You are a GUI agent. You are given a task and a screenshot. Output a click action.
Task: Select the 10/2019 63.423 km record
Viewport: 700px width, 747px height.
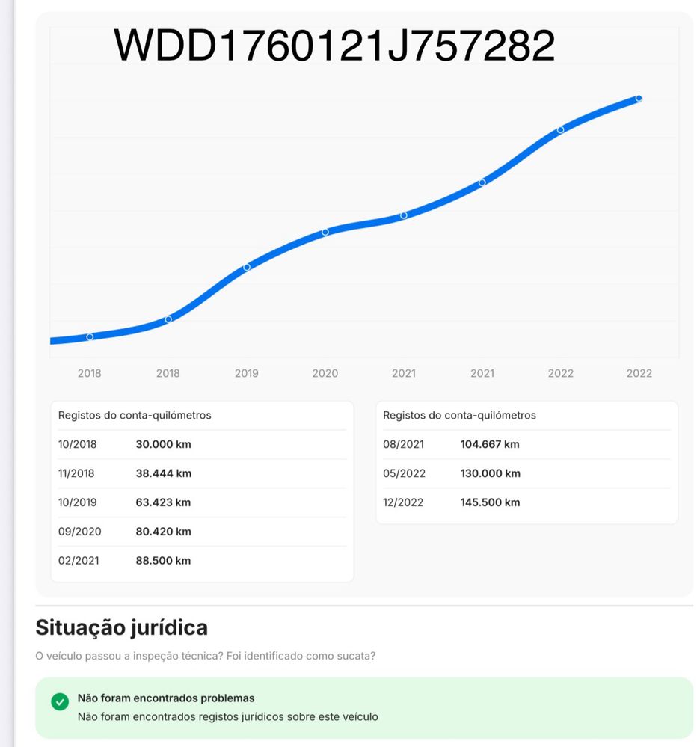[202, 502]
